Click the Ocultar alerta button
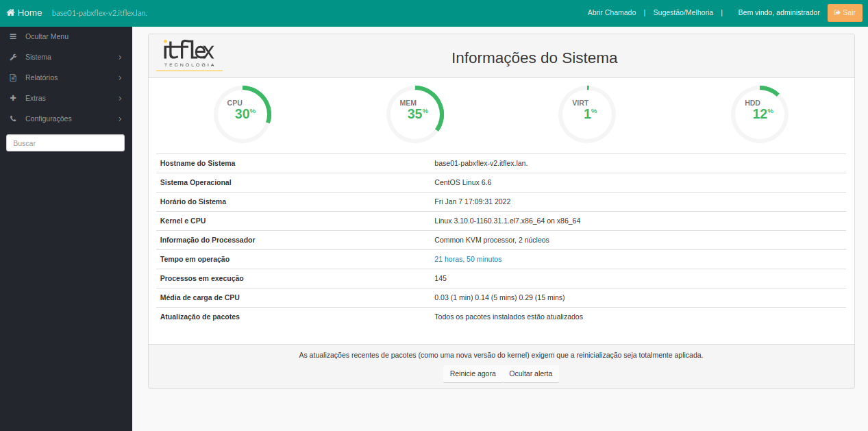Screen dimensions: 868x431 530,374
